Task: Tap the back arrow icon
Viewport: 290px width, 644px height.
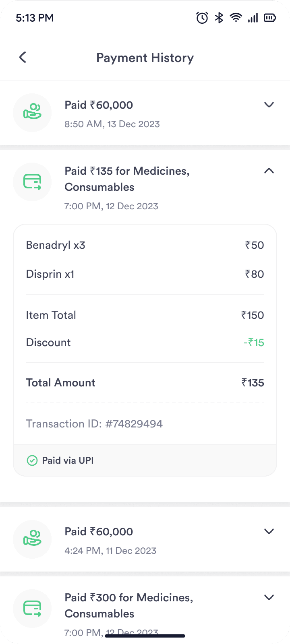Action: pos(23,58)
